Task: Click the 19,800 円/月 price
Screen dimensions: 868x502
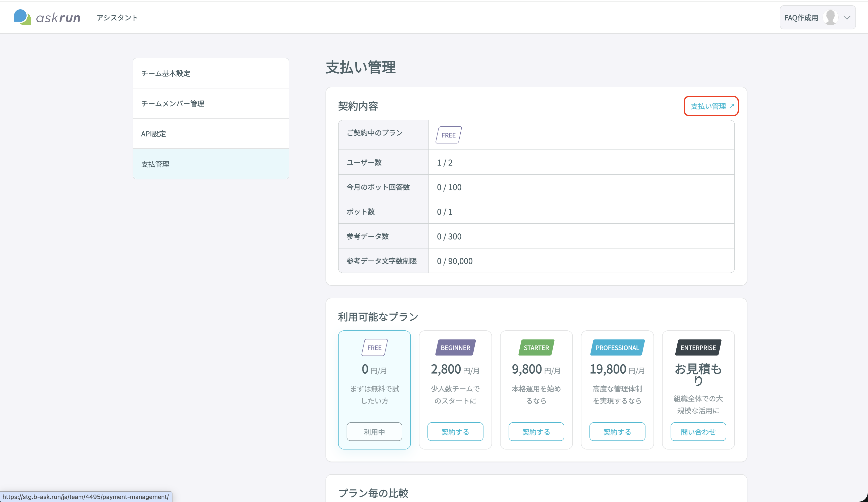Action: point(617,369)
